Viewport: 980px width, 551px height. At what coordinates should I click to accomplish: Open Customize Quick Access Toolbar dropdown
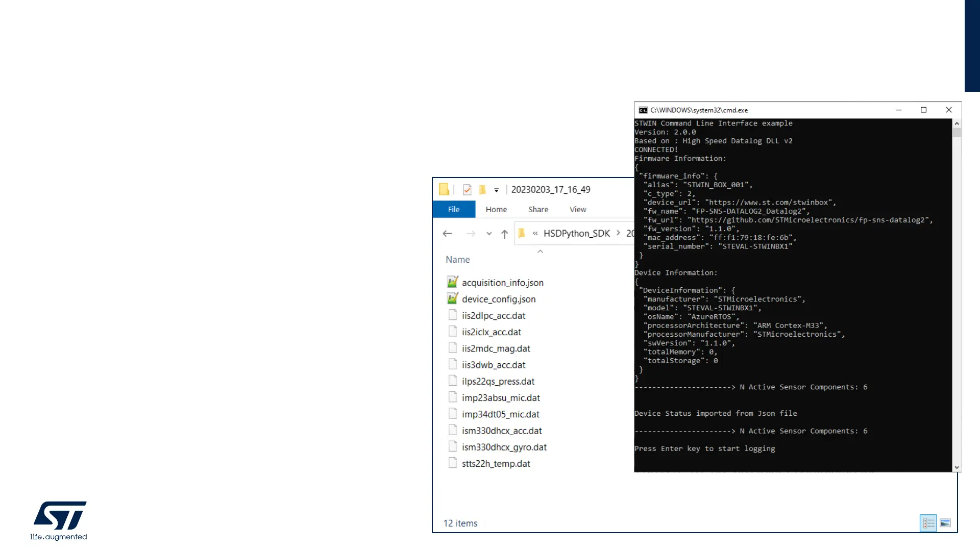coord(496,190)
